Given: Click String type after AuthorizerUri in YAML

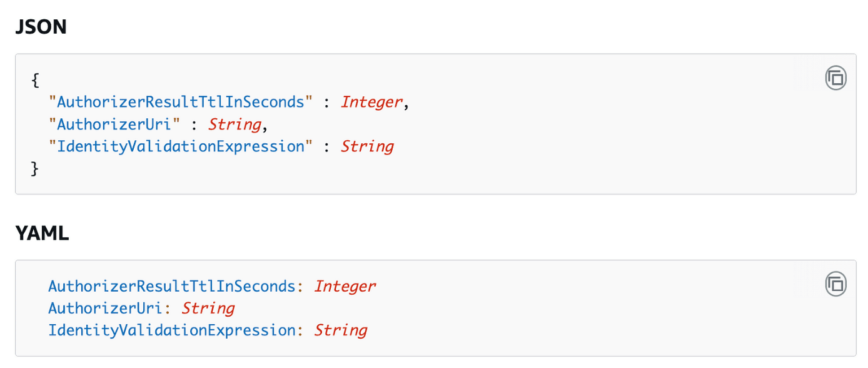Looking at the screenshot, I should [x=208, y=308].
